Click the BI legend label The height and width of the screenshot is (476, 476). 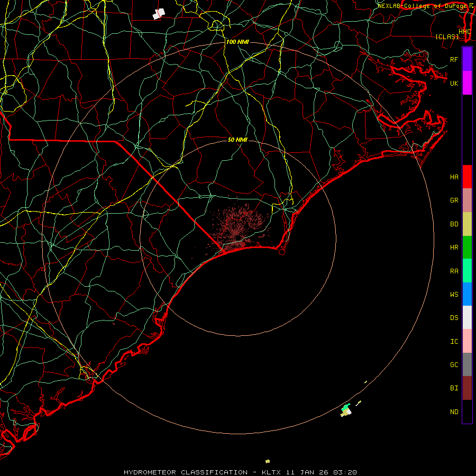(454, 388)
